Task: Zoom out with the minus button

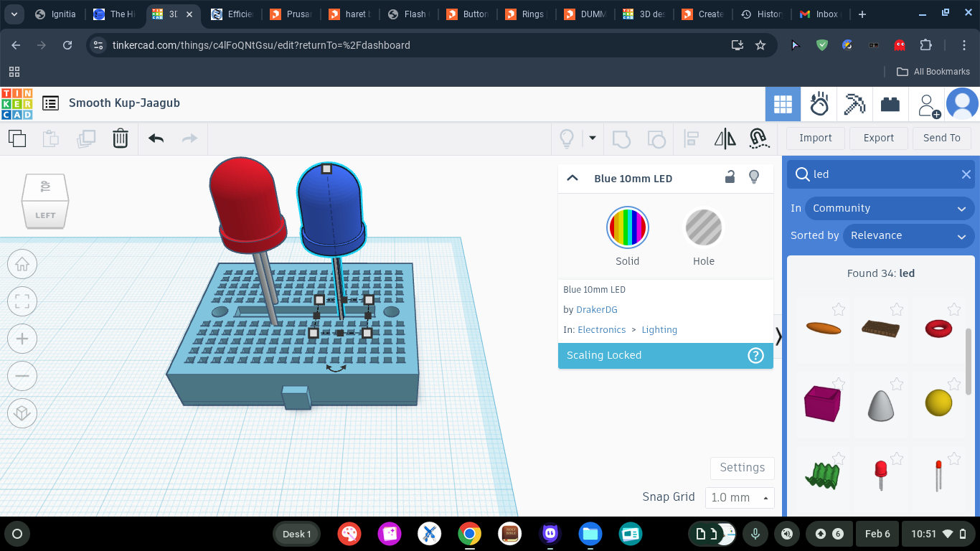Action: pyautogui.click(x=22, y=375)
